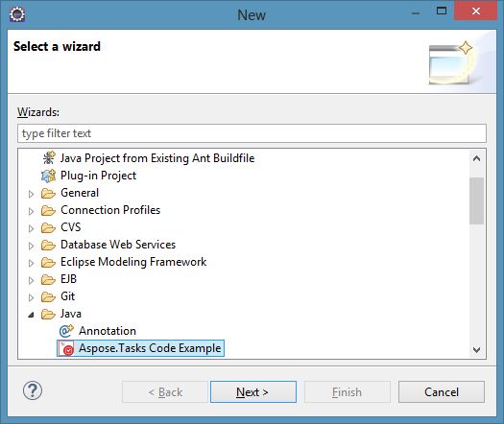Select the CVS label

(x=71, y=227)
